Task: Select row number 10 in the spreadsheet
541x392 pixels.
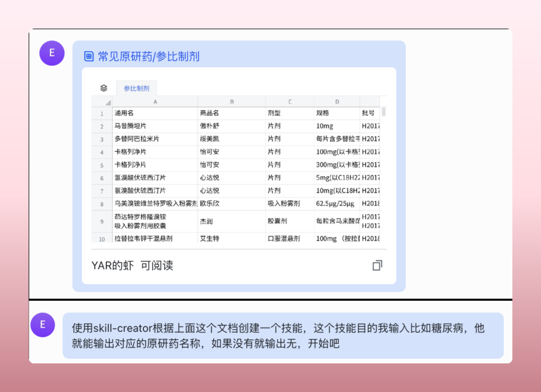Action: [x=101, y=239]
